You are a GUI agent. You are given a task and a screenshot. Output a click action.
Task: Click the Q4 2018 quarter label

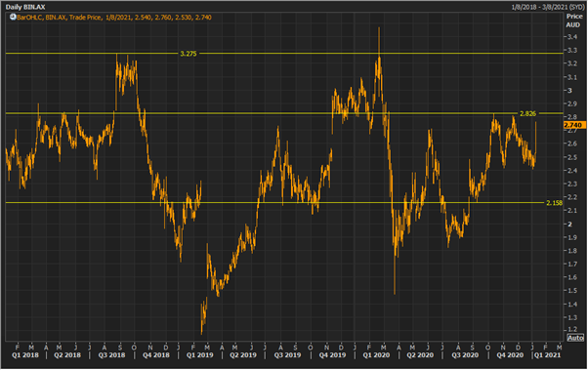pos(156,355)
